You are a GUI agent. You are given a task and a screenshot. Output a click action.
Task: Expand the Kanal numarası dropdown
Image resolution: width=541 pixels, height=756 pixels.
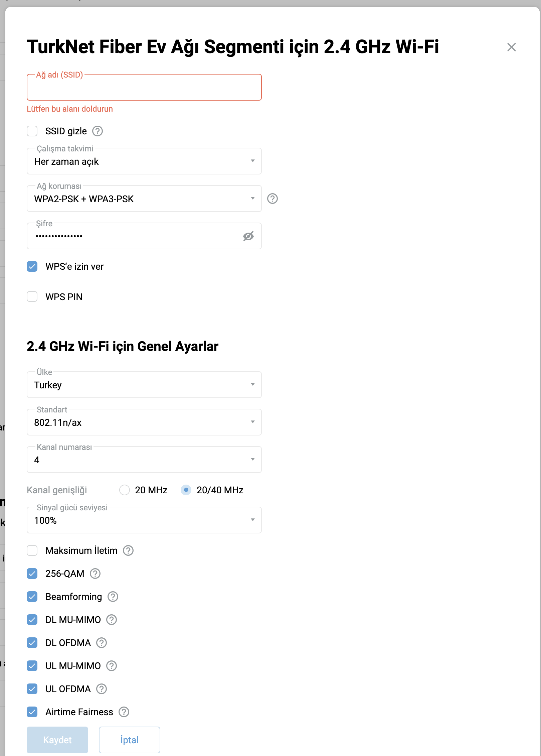[144, 460]
